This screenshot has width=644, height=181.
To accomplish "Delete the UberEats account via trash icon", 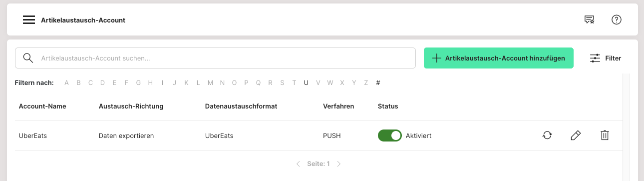I will [605, 135].
